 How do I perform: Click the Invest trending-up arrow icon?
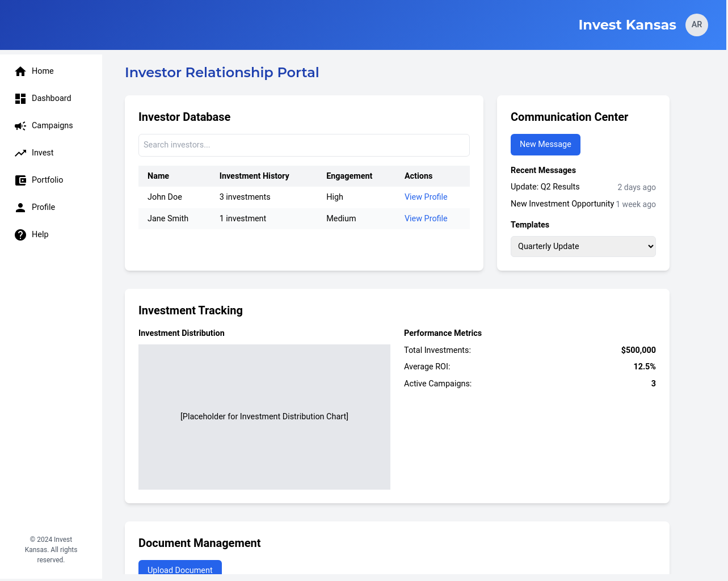[20, 153]
